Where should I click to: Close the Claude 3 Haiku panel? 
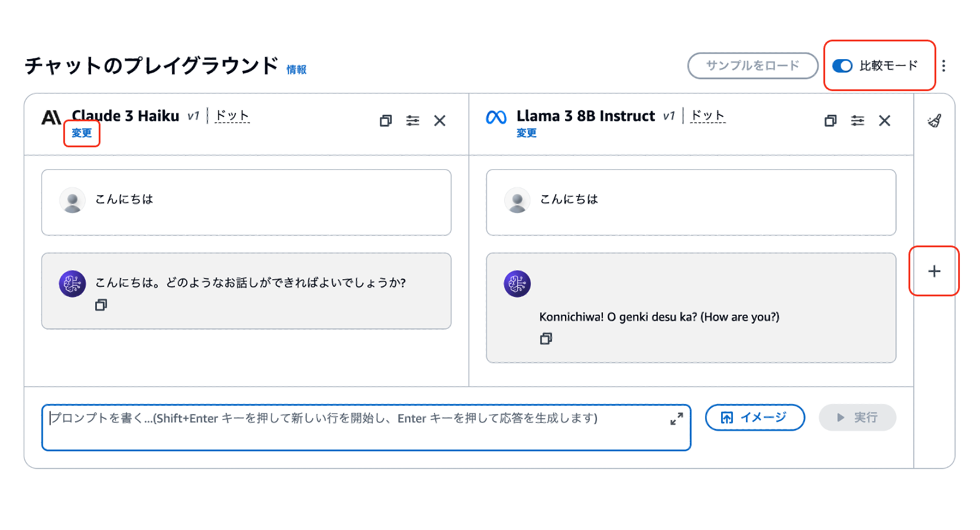[x=440, y=121]
